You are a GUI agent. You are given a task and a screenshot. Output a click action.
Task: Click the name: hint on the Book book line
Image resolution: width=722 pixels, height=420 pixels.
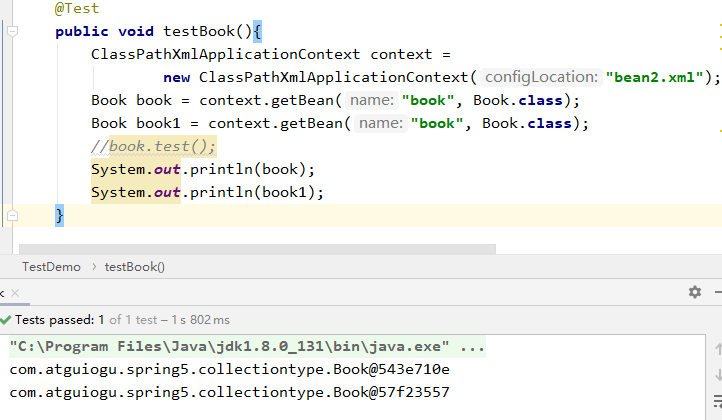[x=372, y=100]
